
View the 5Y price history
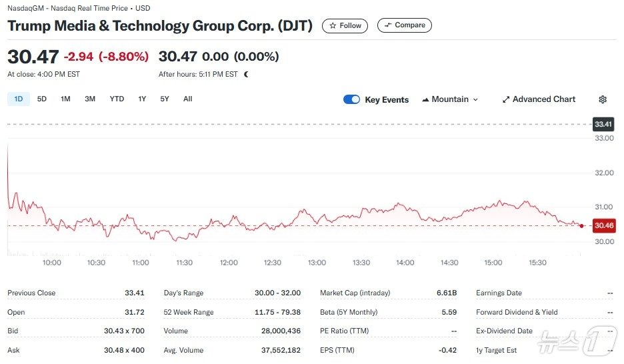click(x=165, y=99)
